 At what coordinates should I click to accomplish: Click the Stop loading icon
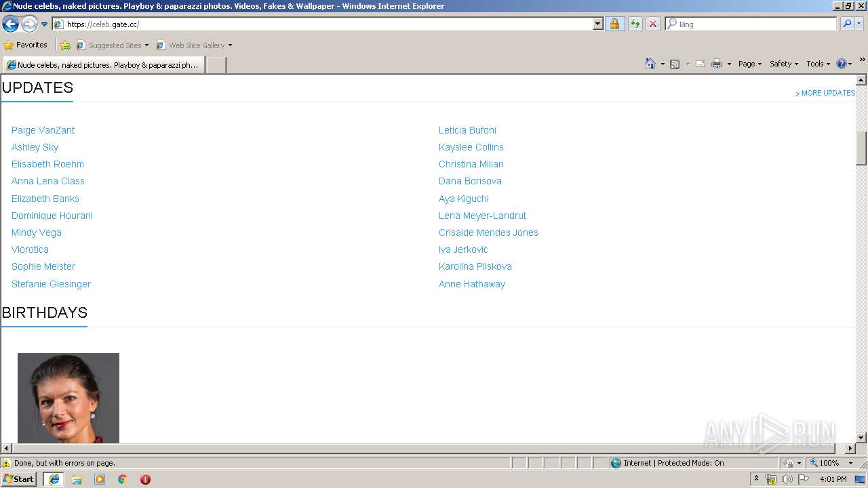[652, 24]
